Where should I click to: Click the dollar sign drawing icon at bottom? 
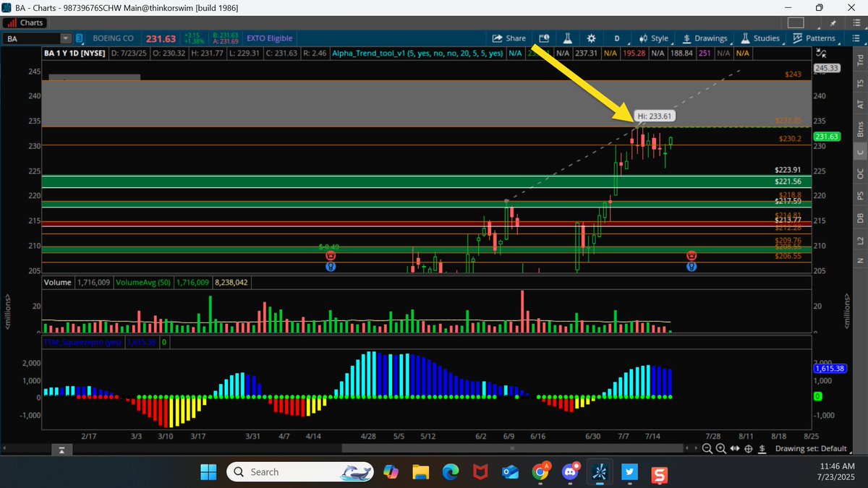point(763,449)
